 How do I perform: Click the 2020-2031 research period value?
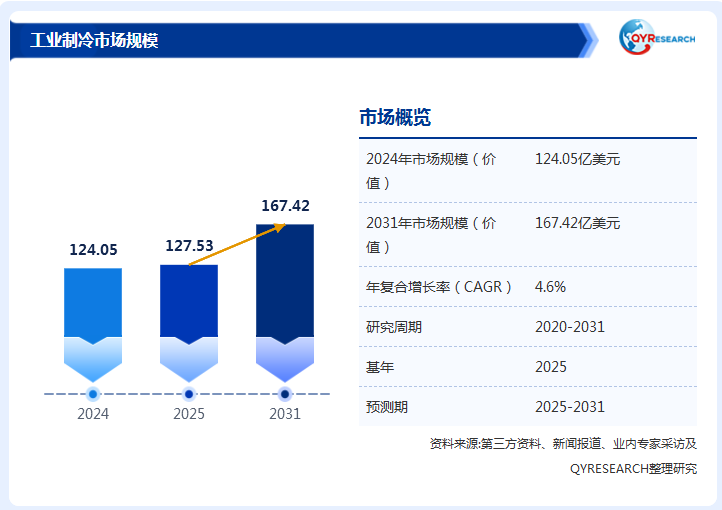tap(570, 327)
